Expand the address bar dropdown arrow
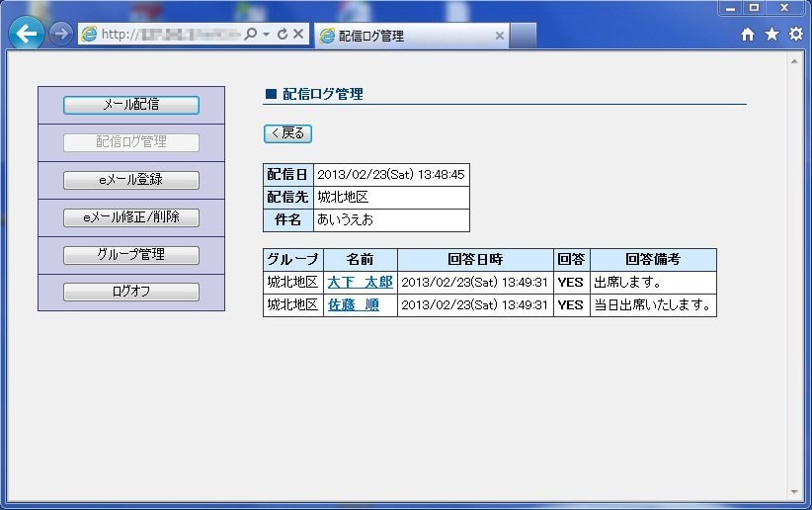This screenshot has width=812, height=510. tap(266, 35)
